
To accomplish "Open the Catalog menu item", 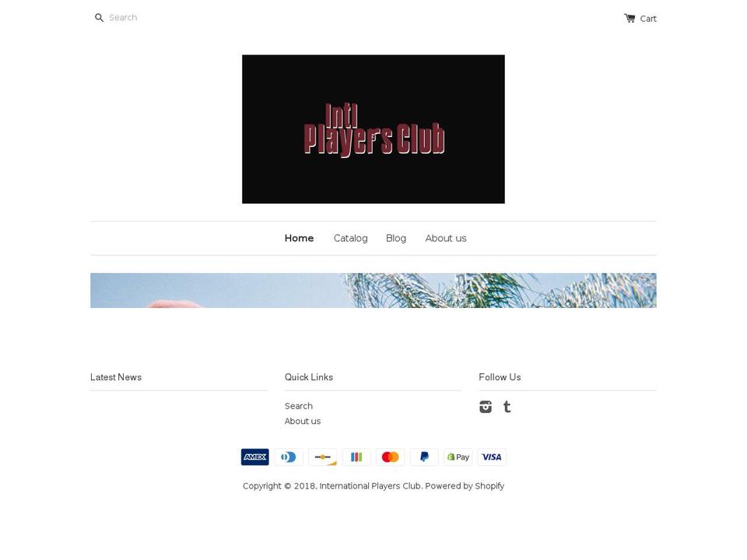I will 351,238.
